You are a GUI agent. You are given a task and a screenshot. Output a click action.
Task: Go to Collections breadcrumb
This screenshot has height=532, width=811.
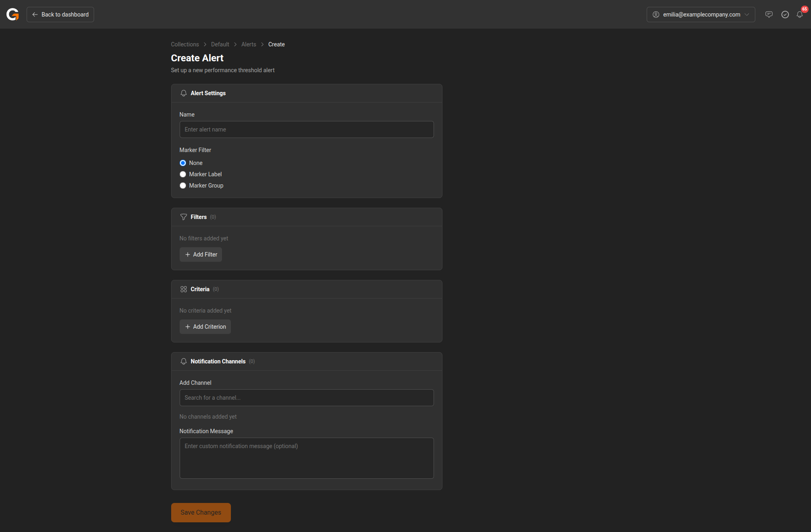point(184,44)
